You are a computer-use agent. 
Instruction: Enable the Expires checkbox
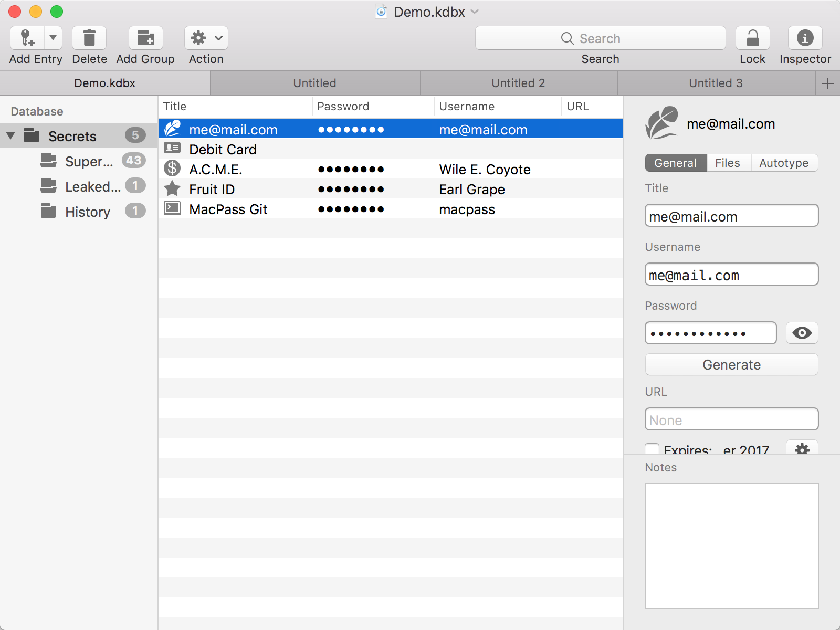[x=652, y=449]
